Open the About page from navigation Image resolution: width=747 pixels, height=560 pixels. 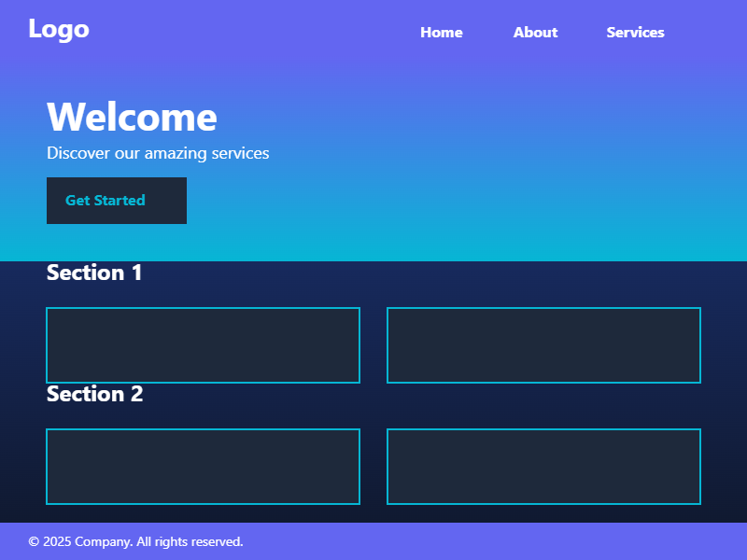tap(535, 32)
